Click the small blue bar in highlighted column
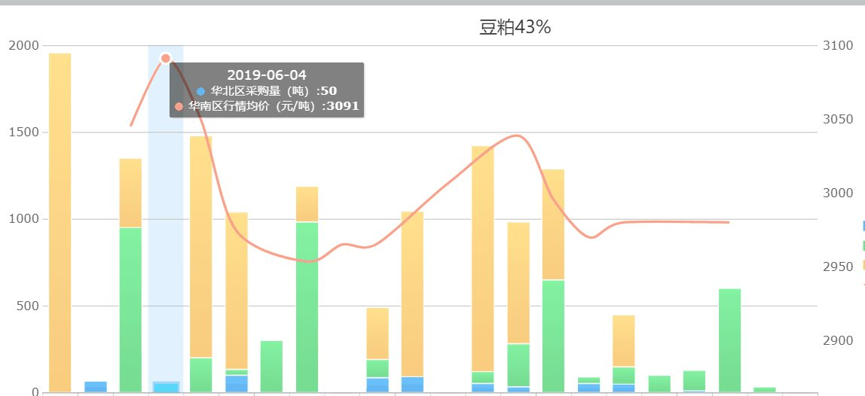865x396 pixels. (x=165, y=387)
